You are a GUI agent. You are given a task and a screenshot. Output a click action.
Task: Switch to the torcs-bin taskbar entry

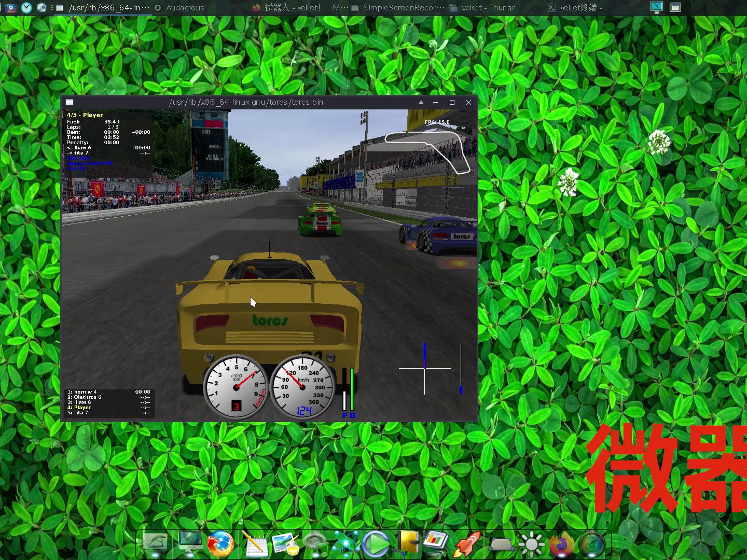click(x=103, y=8)
